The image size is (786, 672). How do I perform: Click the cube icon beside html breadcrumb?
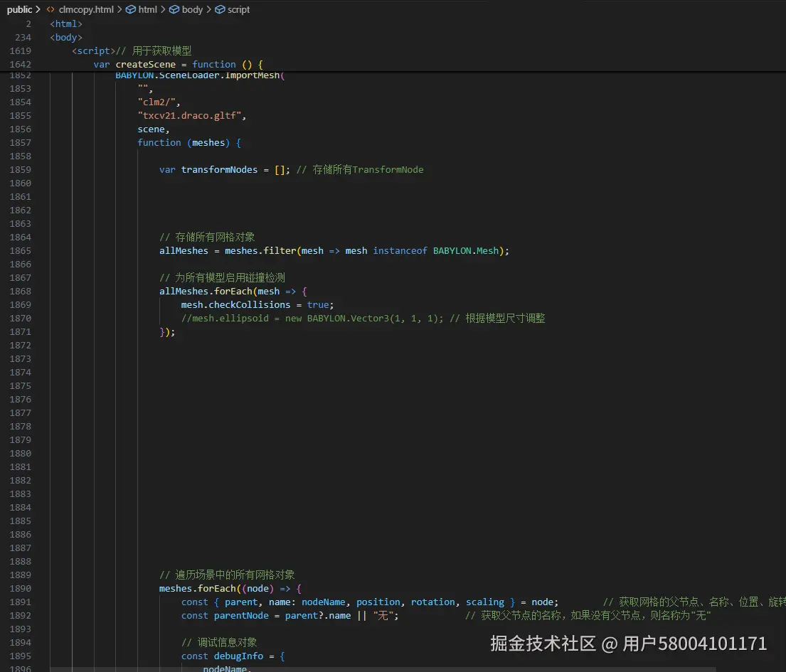(130, 9)
